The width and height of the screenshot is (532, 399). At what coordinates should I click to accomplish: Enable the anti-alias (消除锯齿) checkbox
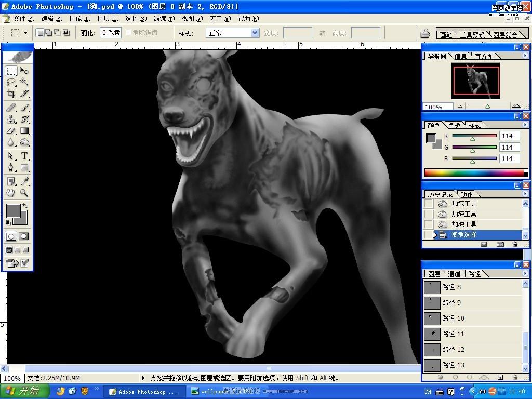click(129, 33)
